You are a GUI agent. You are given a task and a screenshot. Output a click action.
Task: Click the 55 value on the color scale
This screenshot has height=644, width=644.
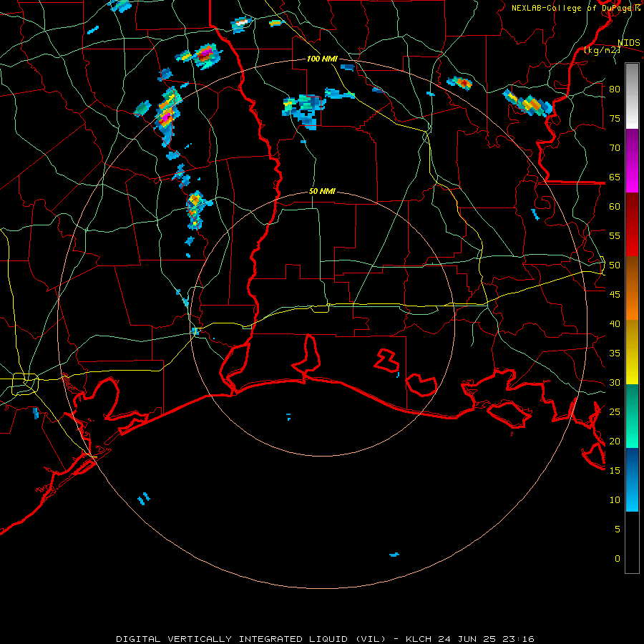[615, 235]
